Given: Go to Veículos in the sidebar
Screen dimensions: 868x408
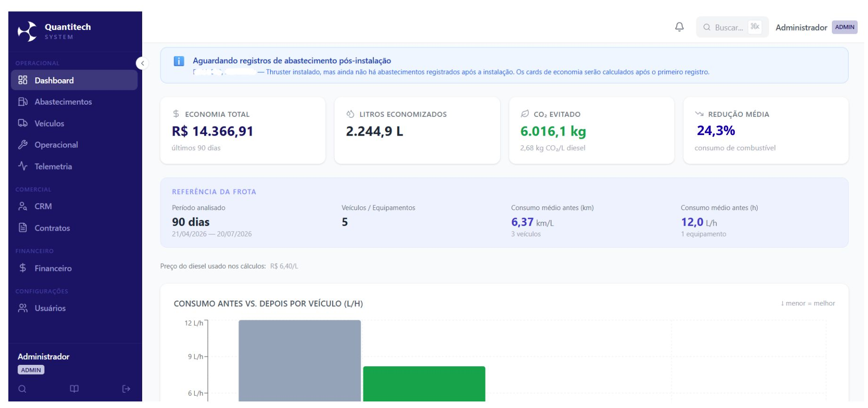Looking at the screenshot, I should pos(74,123).
